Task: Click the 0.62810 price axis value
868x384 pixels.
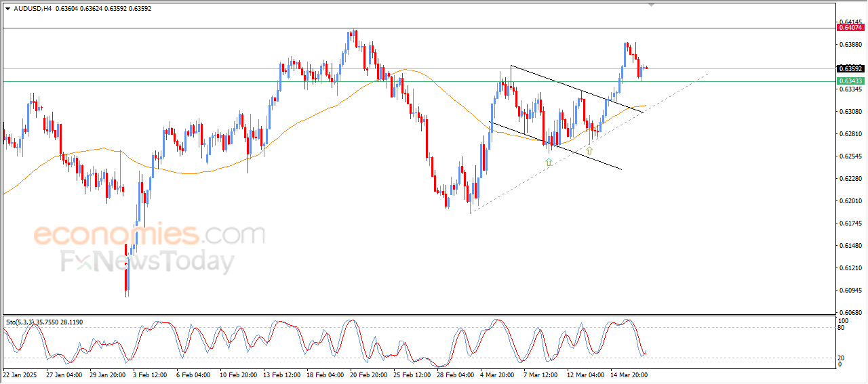Action: click(850, 134)
